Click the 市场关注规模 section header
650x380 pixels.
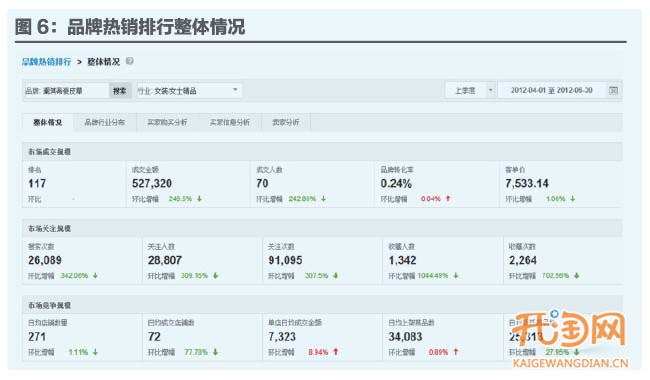click(322, 228)
